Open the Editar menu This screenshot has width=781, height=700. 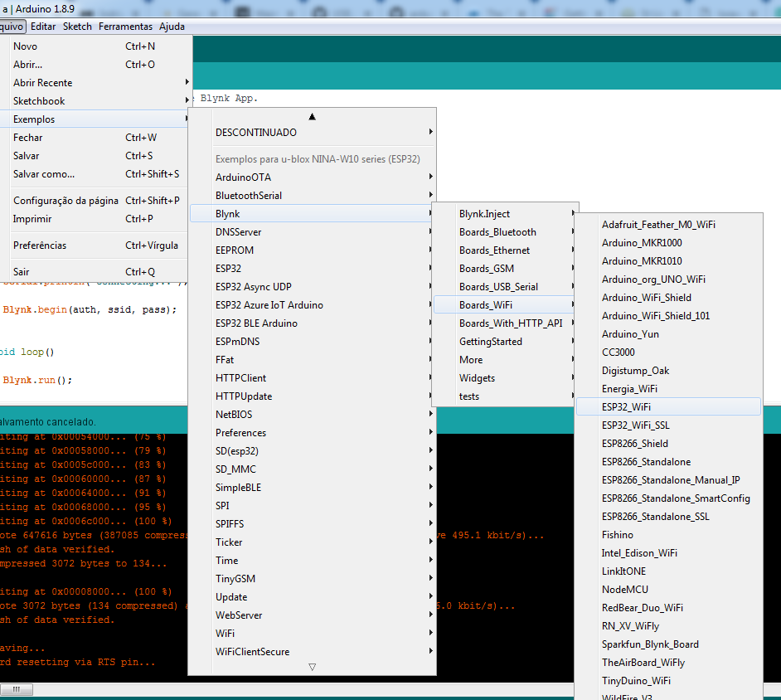43,27
